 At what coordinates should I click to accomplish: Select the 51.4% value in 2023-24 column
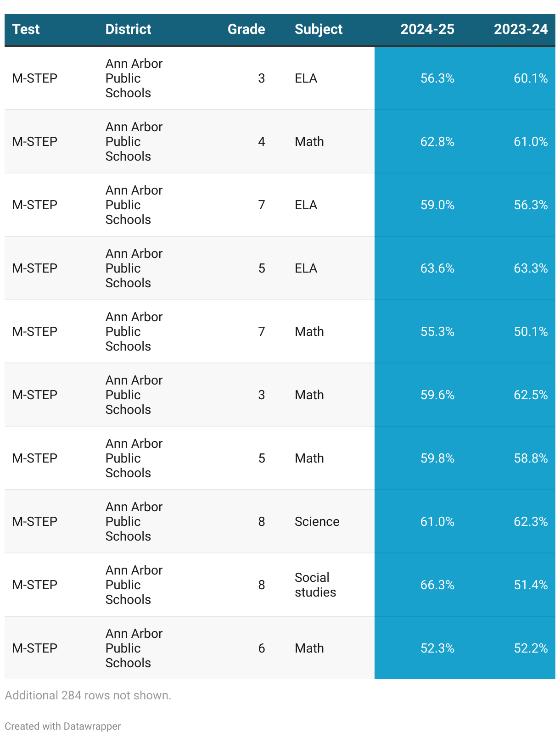click(x=531, y=585)
